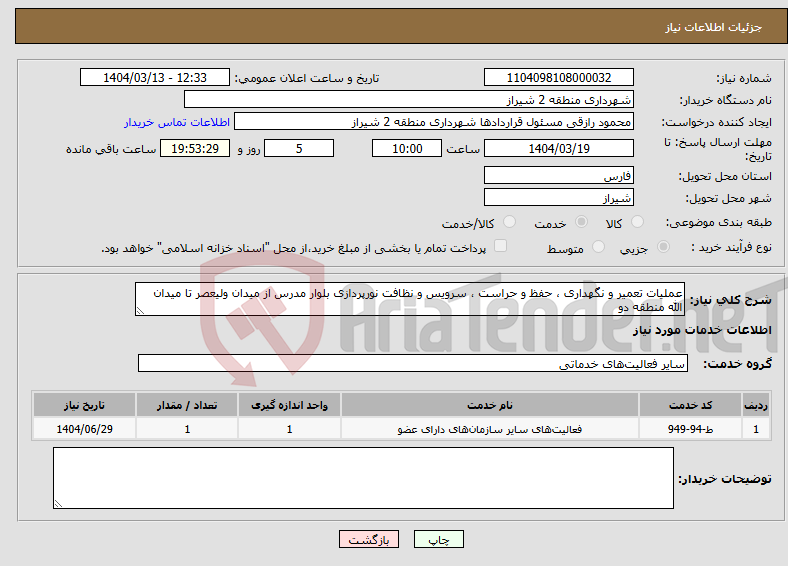Click the شرح کلی نیاز description textarea
788x566 pixels.
(410, 299)
